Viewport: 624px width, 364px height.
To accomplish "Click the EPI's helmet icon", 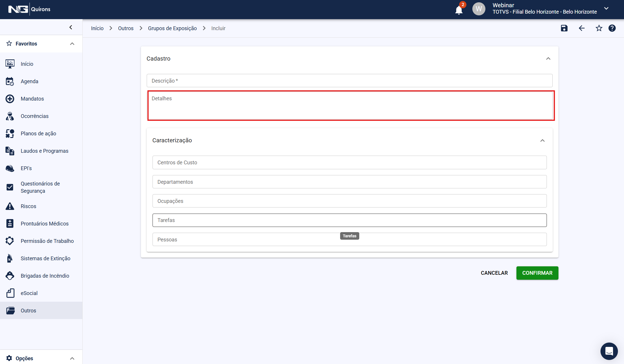I will click(10, 168).
